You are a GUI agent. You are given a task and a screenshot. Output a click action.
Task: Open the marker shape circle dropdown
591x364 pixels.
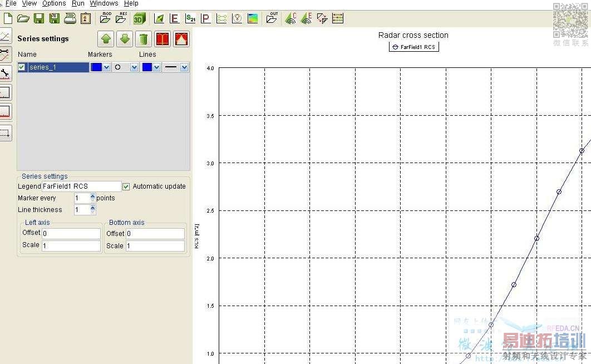point(134,67)
